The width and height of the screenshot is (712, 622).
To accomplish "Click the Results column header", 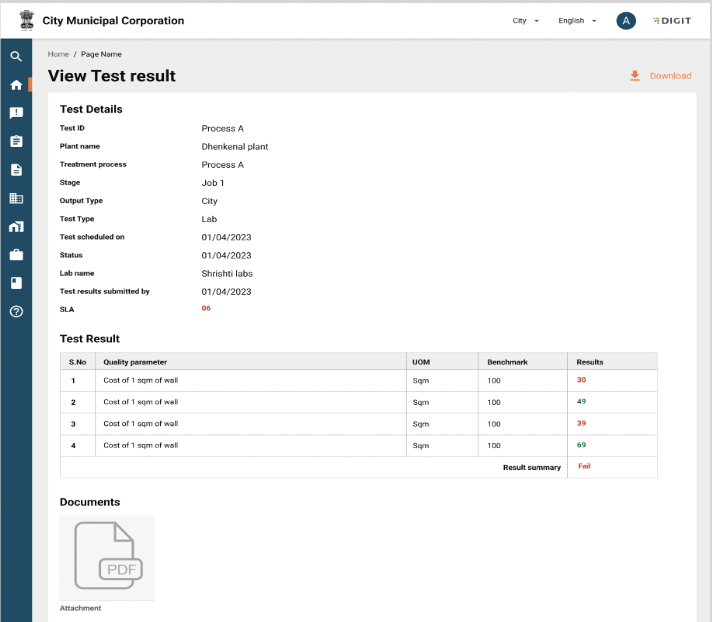I will (x=590, y=361).
